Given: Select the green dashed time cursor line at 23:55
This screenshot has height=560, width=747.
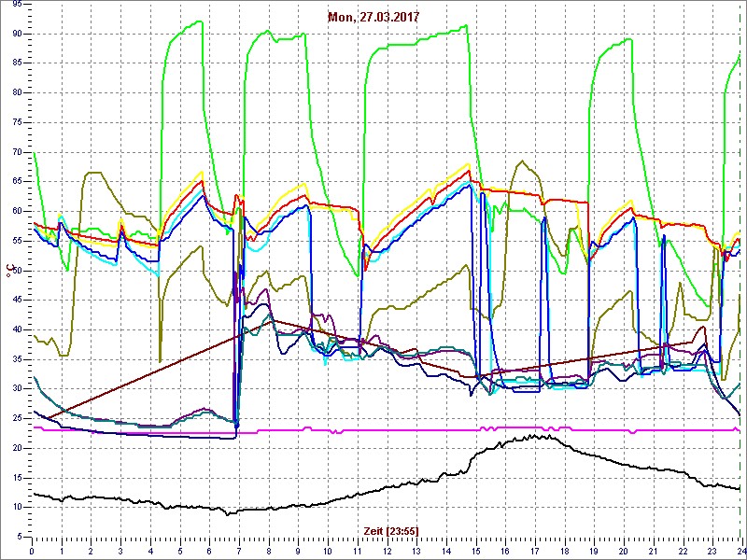Looking at the screenshot, I should [x=740, y=270].
